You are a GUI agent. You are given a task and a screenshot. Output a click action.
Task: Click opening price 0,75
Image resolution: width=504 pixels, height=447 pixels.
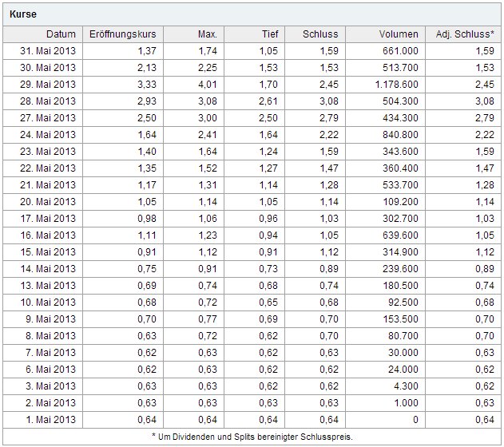click(x=147, y=268)
